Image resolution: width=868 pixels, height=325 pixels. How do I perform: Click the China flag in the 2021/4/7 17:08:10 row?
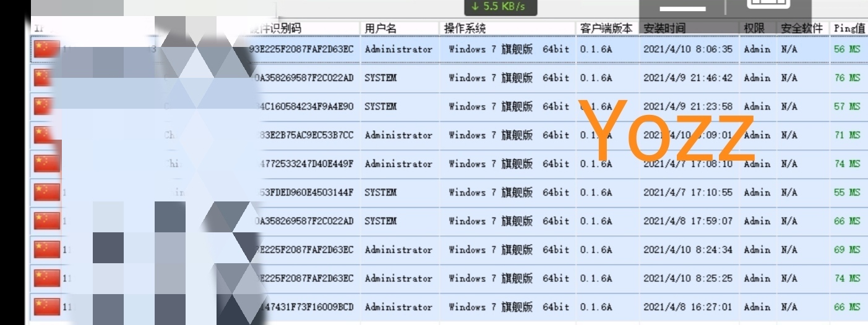pos(47,164)
